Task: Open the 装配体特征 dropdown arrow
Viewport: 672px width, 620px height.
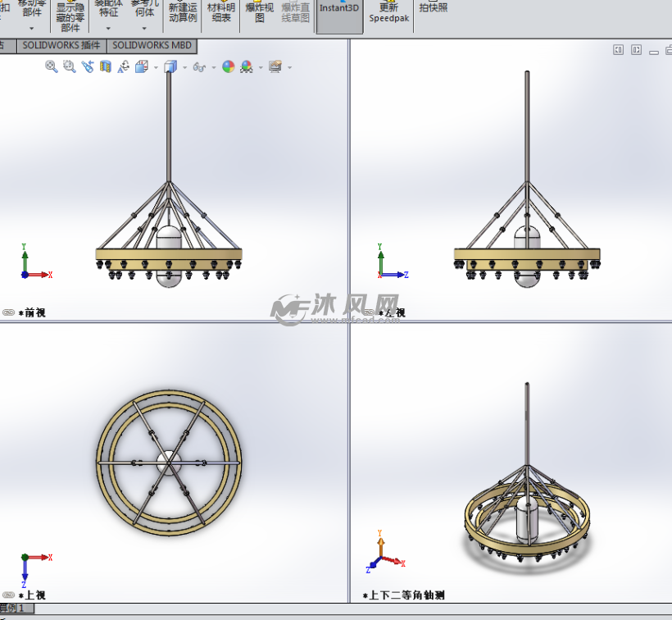Action: click(x=108, y=29)
